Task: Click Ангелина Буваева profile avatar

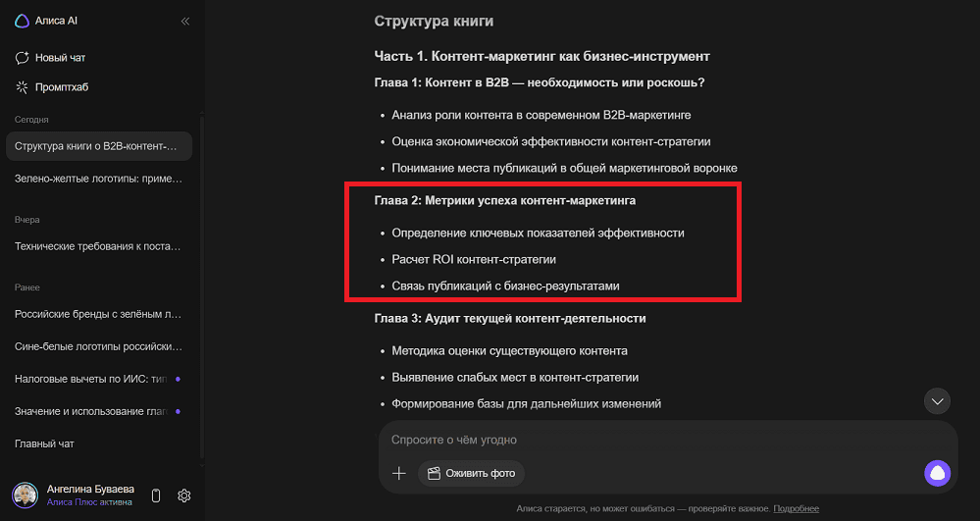Action: (x=25, y=495)
